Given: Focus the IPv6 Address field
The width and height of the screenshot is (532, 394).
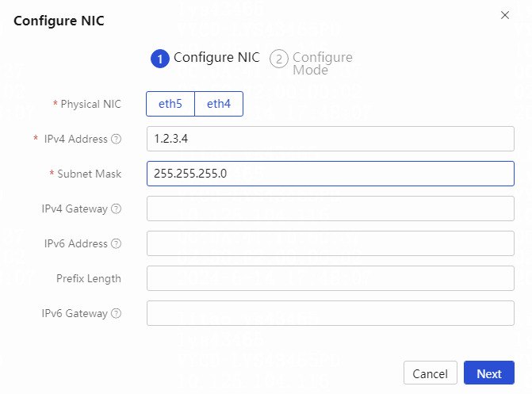Looking at the screenshot, I should tap(331, 243).
